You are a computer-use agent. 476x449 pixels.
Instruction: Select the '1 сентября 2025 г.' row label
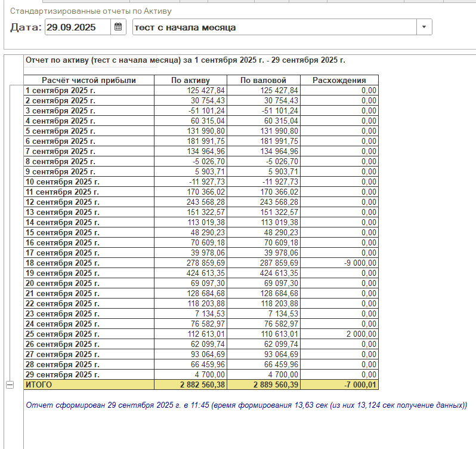89,91
